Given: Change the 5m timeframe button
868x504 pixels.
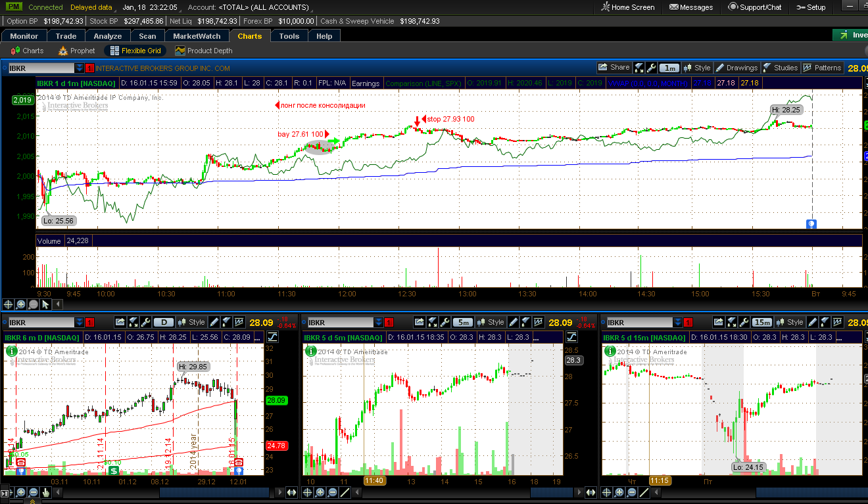Looking at the screenshot, I should click(x=464, y=323).
